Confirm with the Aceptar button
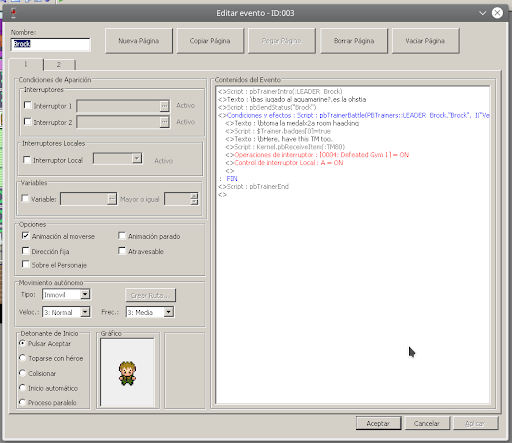 (378, 423)
